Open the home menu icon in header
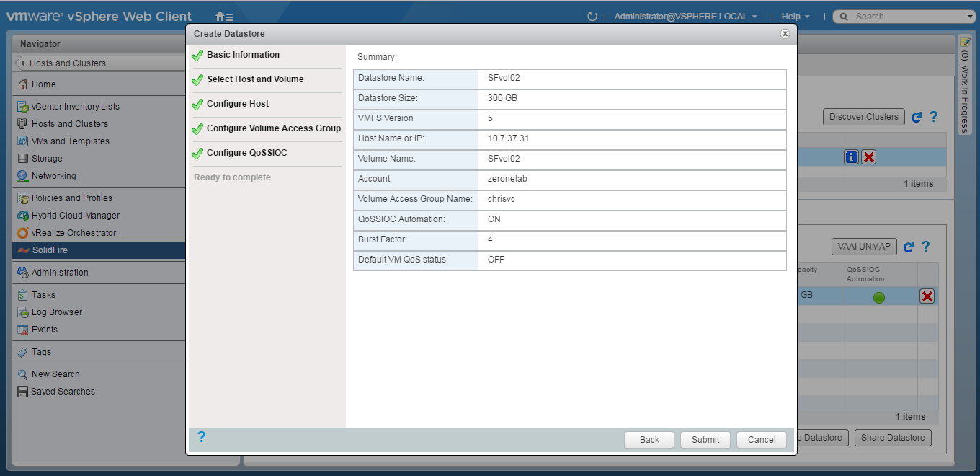Screen dimensions: 980x476 tap(224, 16)
